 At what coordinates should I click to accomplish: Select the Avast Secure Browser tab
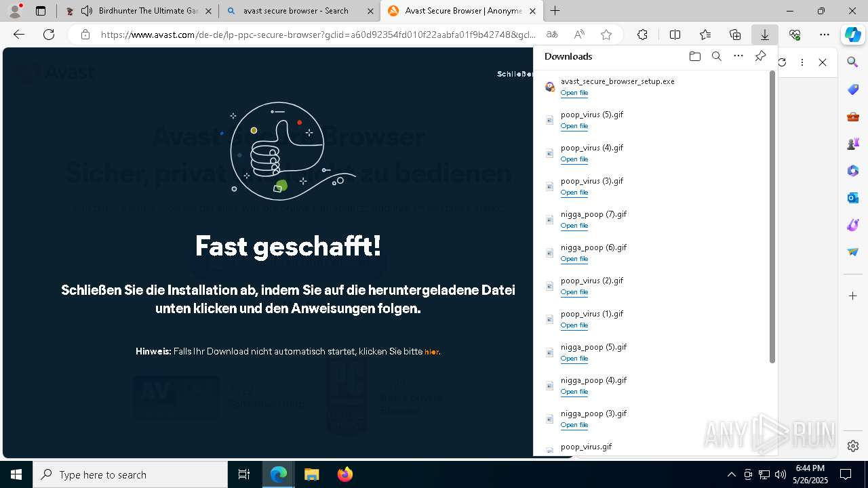461,11
